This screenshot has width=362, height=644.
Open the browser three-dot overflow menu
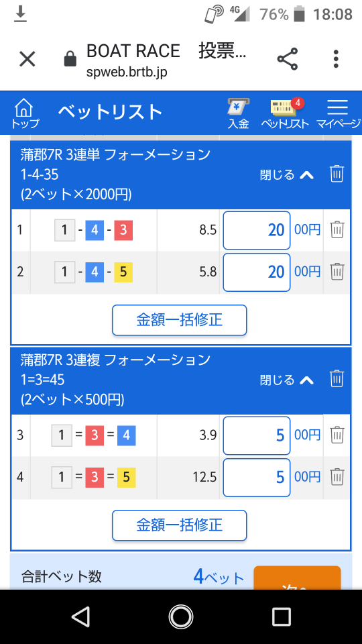pyautogui.click(x=336, y=59)
